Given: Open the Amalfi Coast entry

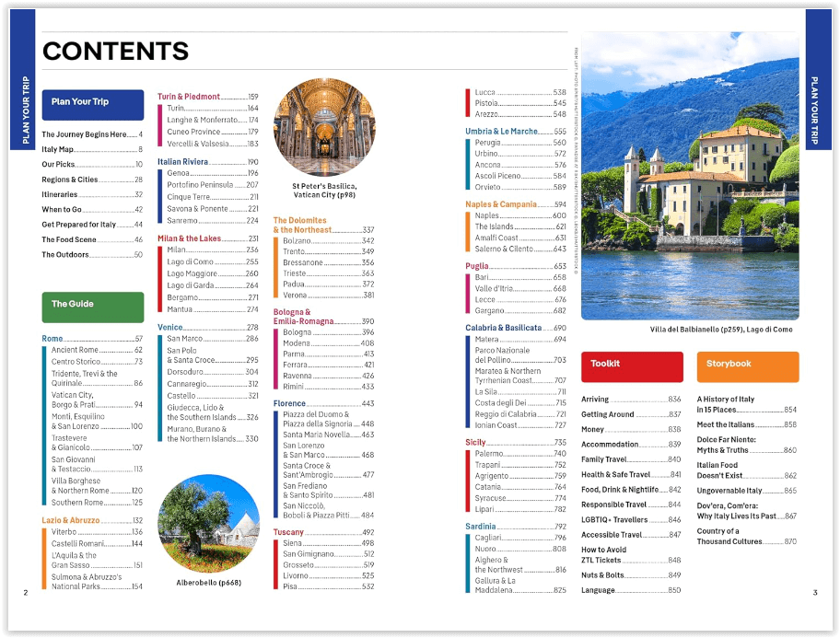Looking at the screenshot, I should (498, 238).
